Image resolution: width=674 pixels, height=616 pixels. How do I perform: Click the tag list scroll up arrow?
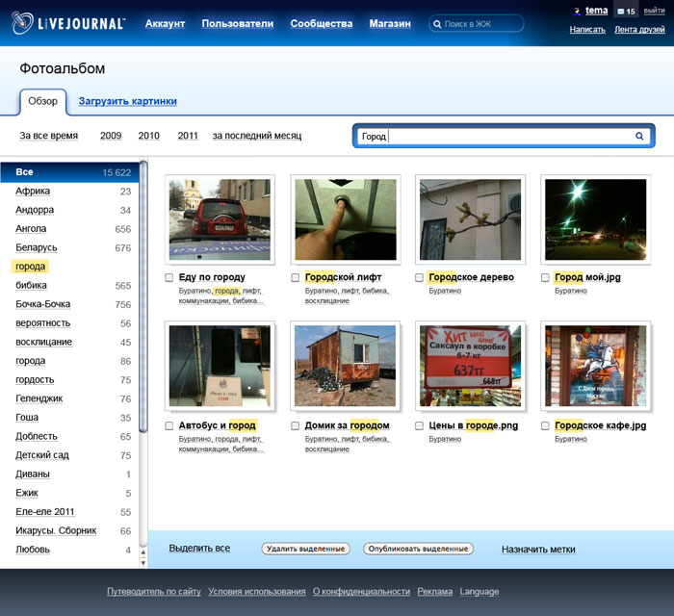143,551
